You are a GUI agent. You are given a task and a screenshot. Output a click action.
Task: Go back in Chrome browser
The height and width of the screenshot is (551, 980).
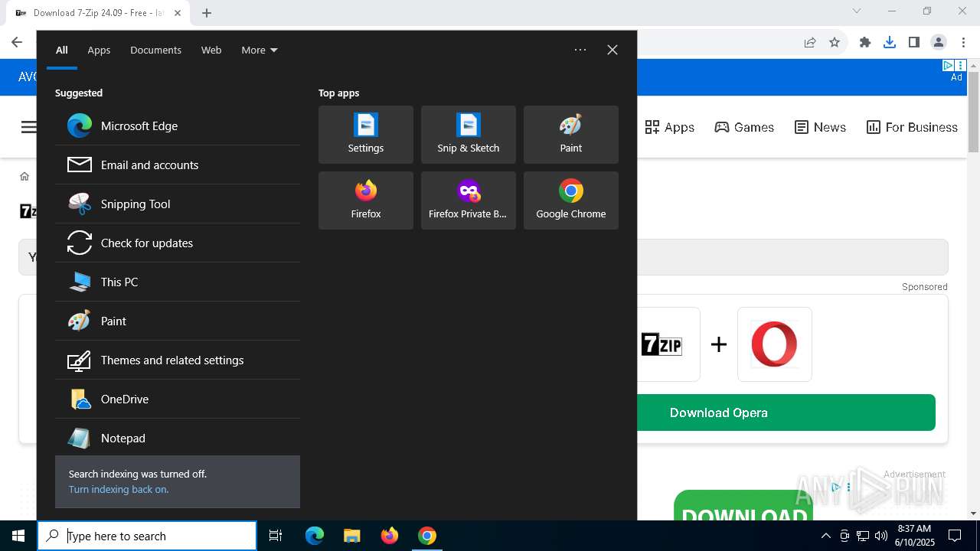(x=17, y=42)
